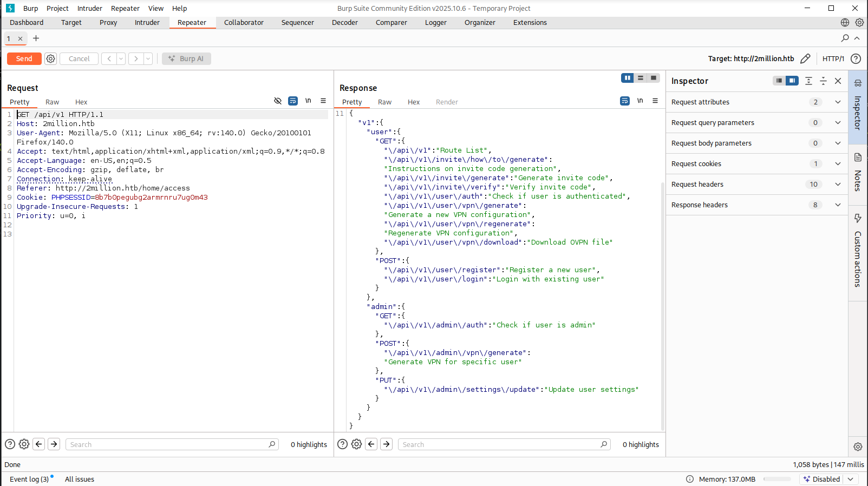Open Event log (3)
This screenshot has height=486, width=868.
(29, 479)
